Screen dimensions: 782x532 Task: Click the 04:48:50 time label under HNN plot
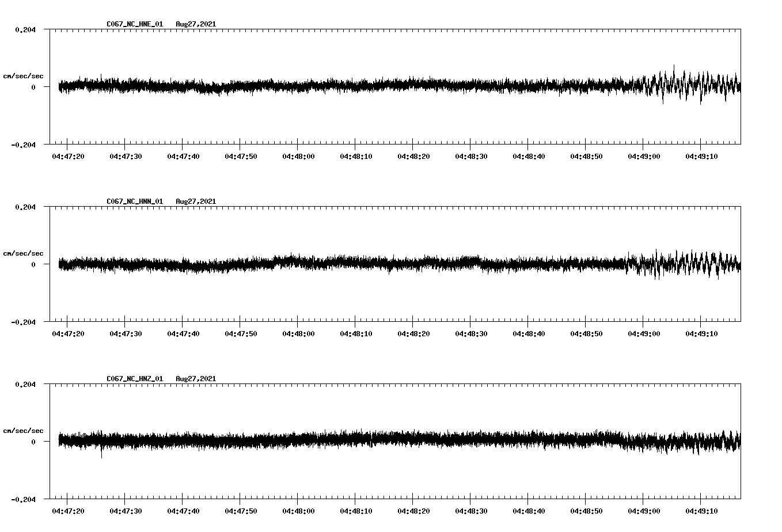[586, 333]
